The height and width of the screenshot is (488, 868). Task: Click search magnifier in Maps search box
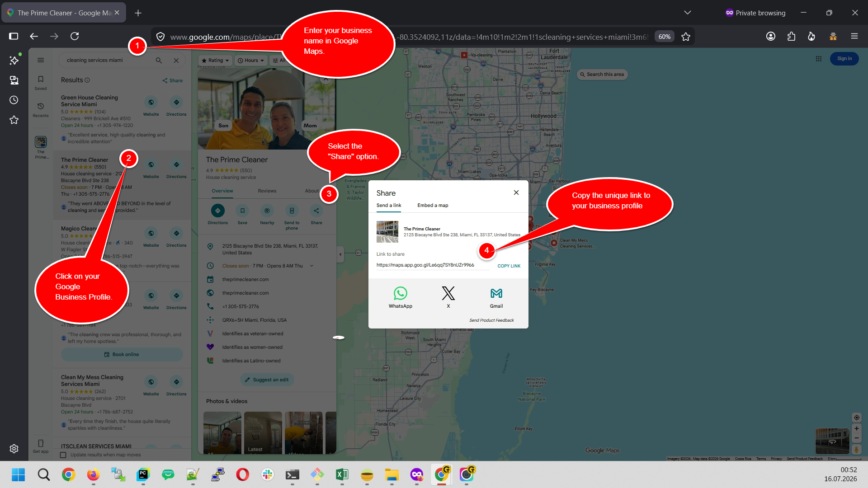click(x=159, y=61)
